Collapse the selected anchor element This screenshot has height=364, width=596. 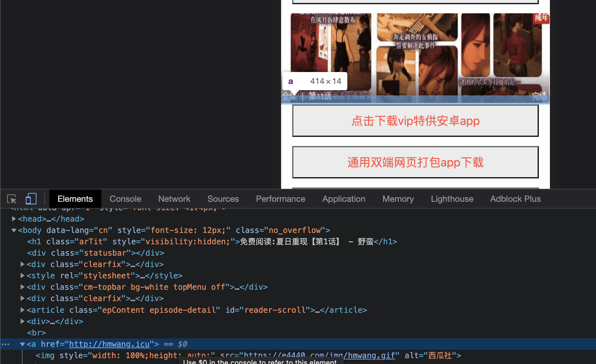pos(22,344)
